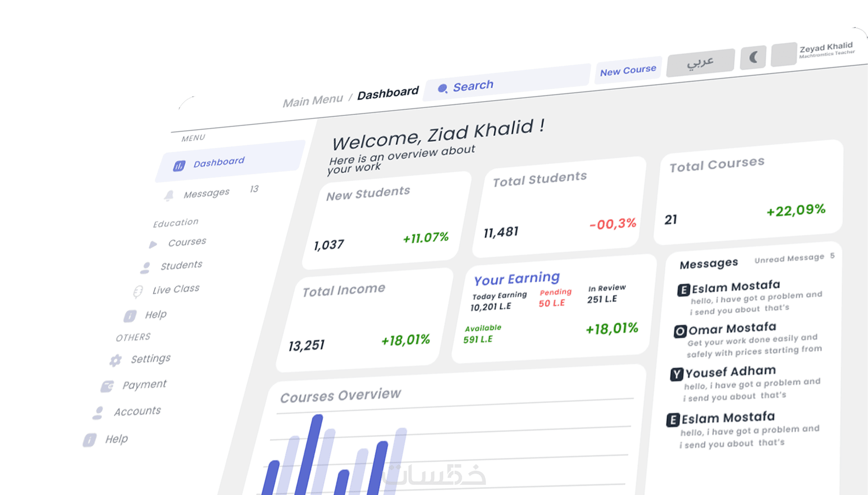Click the Courses Overview chart title

click(341, 395)
